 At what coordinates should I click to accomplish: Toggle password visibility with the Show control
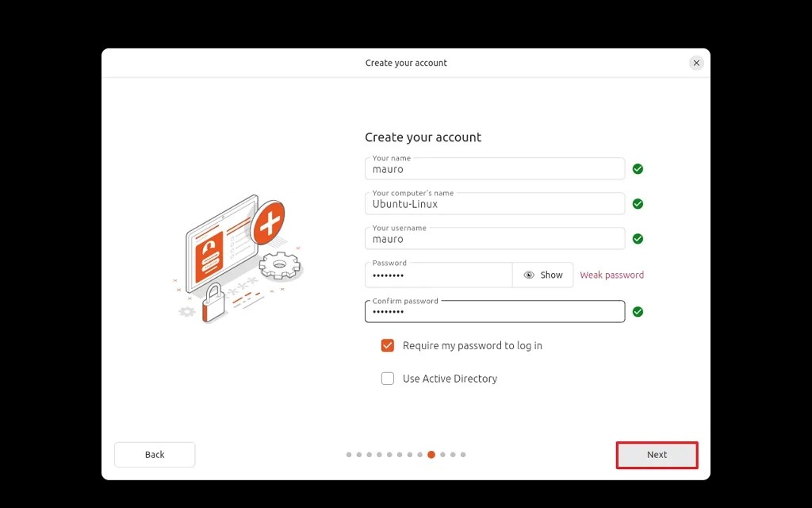[x=543, y=275]
